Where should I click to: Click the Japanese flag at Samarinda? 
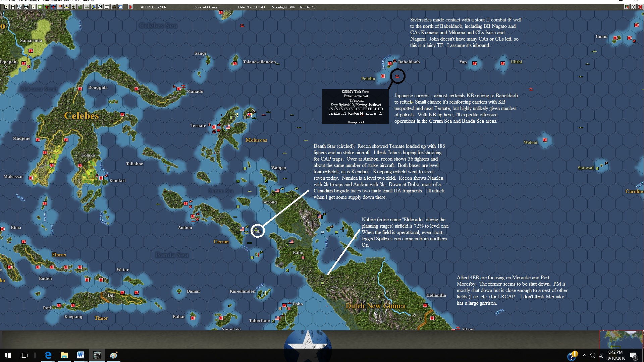[x=31, y=51]
